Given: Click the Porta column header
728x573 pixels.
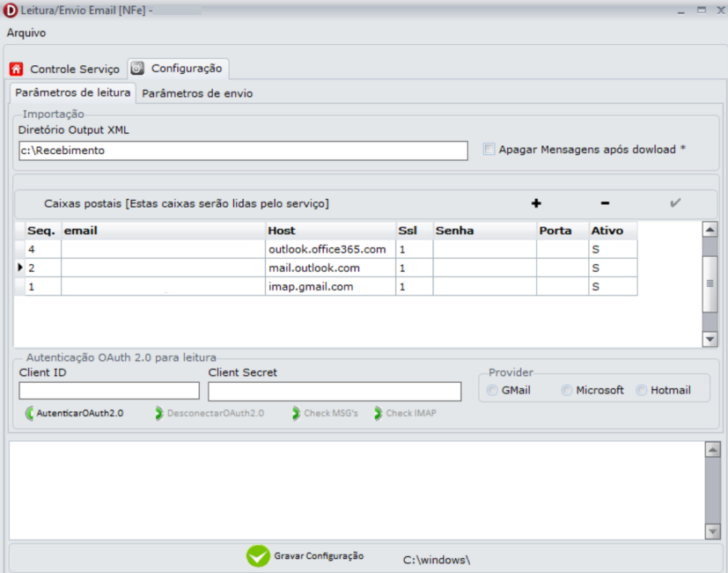Looking at the screenshot, I should click(563, 231).
